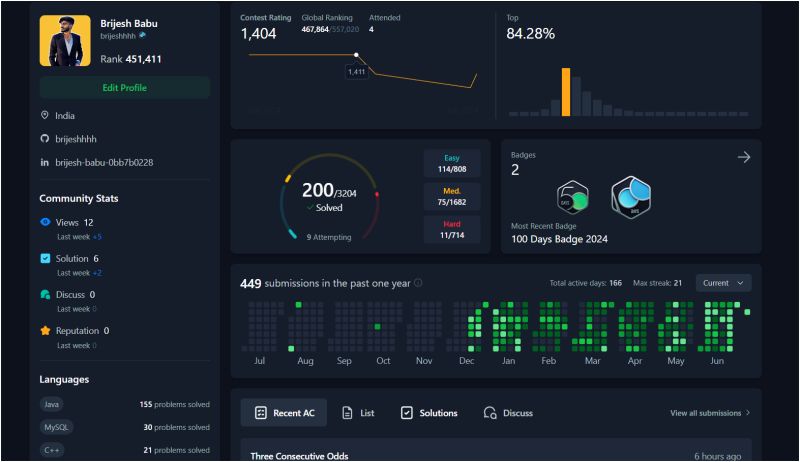Click the Solution checkmark icon
The image size is (800, 462).
[45, 258]
